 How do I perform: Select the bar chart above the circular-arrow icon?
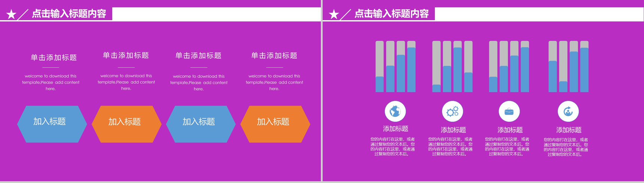568,66
